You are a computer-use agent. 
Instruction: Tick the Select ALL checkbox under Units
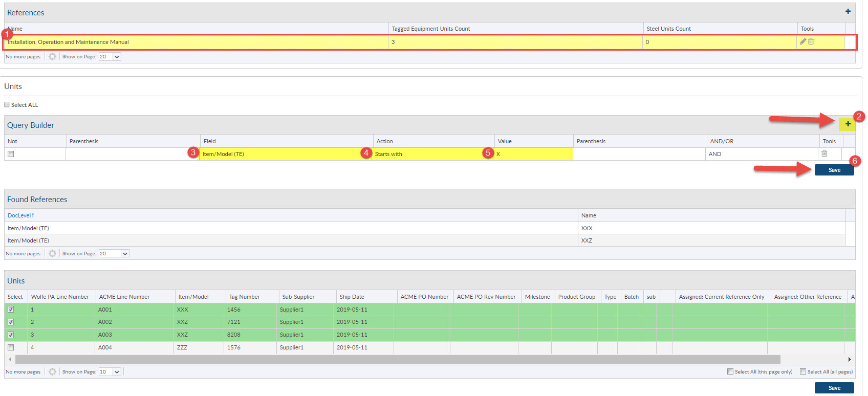tap(7, 104)
